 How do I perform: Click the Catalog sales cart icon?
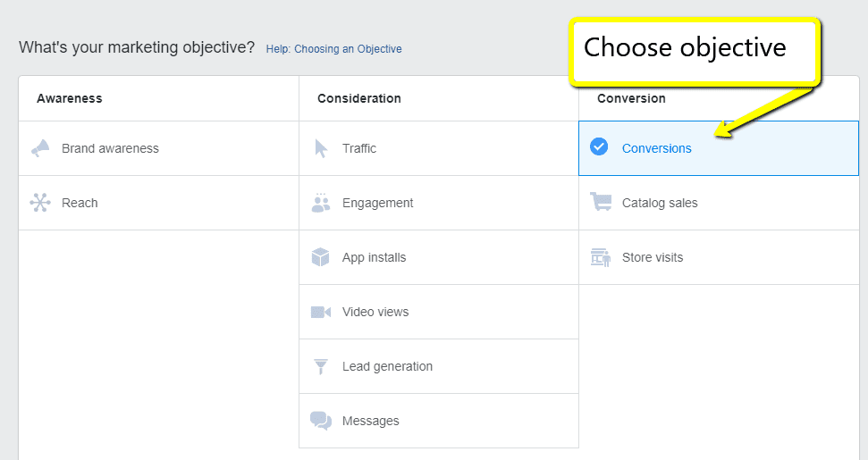[x=601, y=203]
